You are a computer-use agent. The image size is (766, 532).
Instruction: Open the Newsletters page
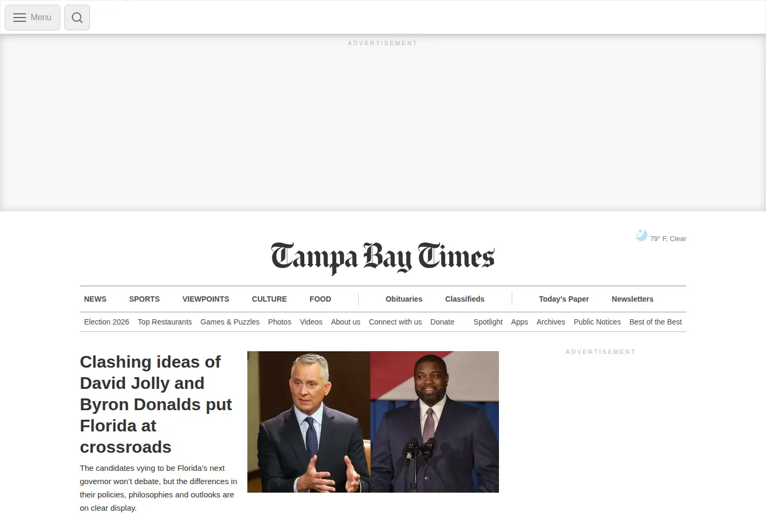(x=632, y=299)
